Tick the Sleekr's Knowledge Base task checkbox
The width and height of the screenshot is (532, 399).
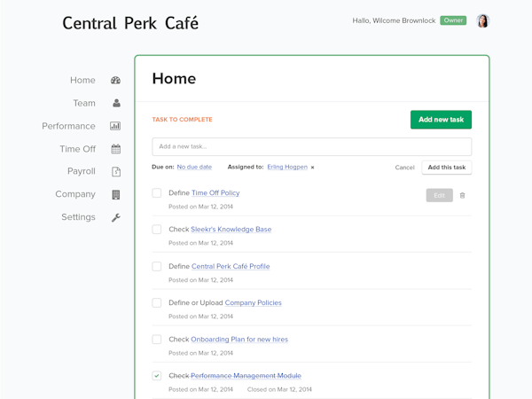[157, 230]
